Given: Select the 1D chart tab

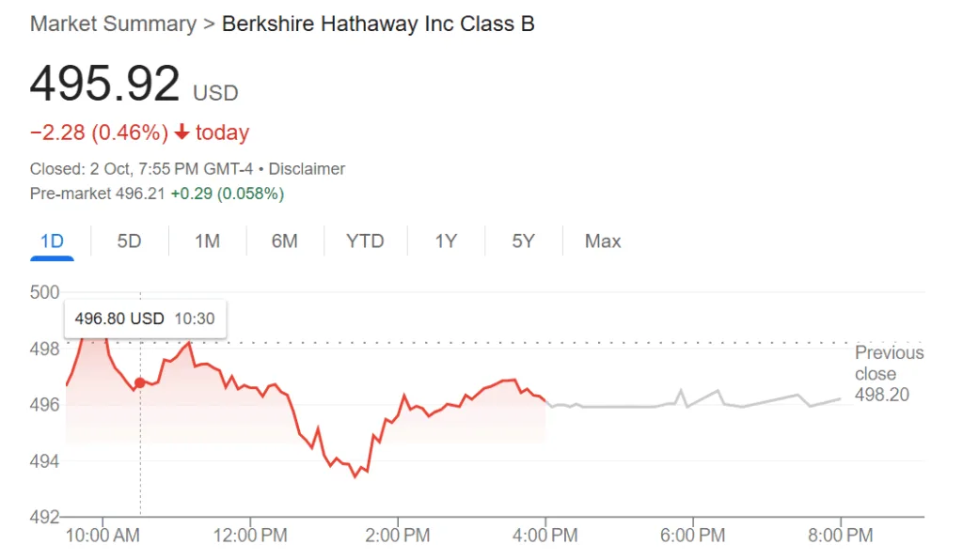Looking at the screenshot, I should coord(52,241).
